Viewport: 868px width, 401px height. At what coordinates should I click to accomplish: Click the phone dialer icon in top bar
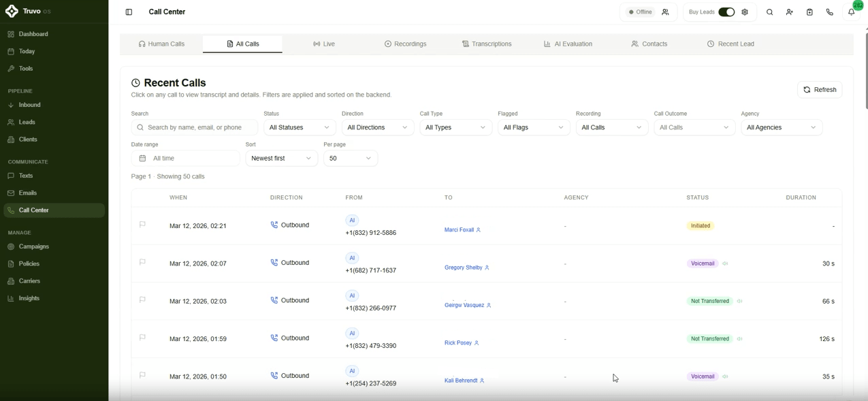tap(829, 12)
